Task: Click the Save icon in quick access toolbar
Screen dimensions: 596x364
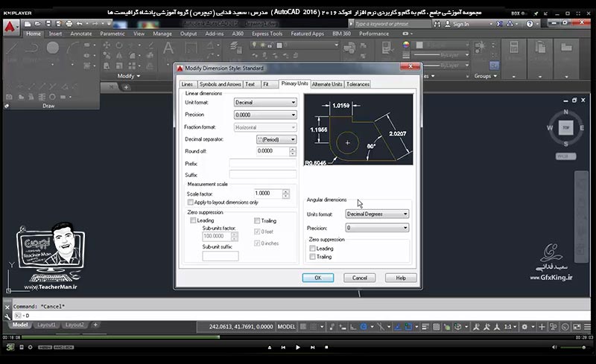Action: [48, 24]
